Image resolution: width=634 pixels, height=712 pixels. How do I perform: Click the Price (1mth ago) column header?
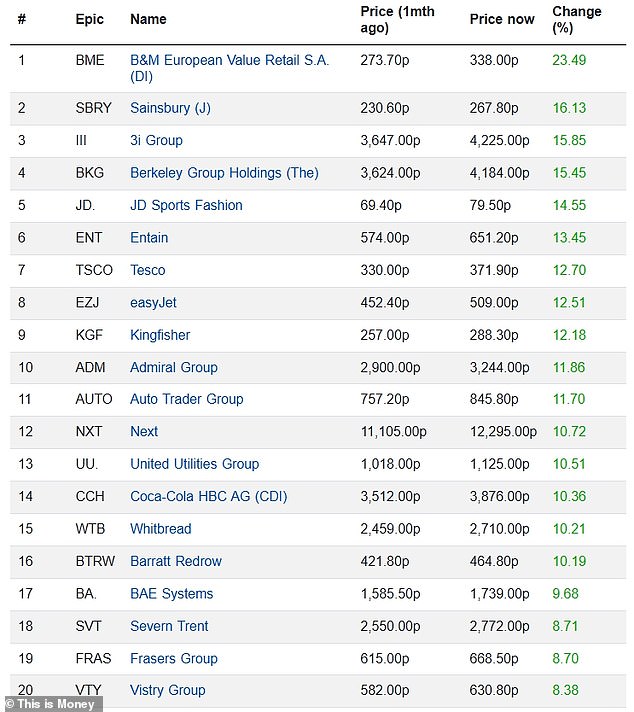397,20
